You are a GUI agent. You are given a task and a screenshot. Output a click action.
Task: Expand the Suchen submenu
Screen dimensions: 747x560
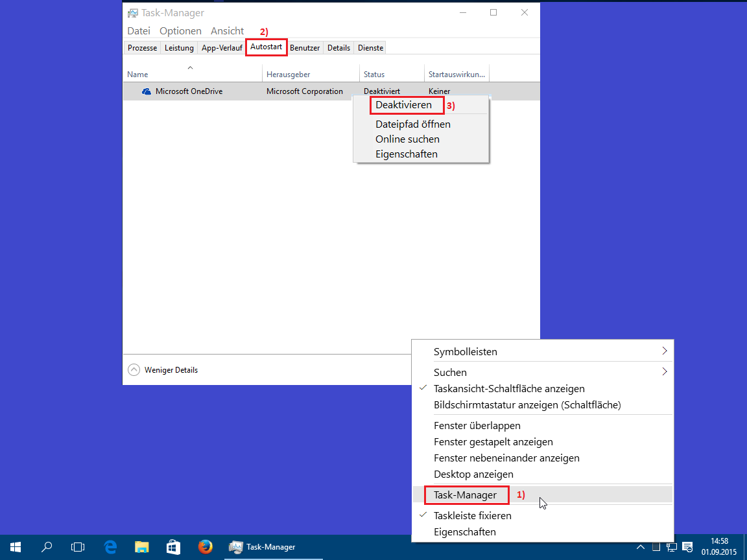point(543,373)
